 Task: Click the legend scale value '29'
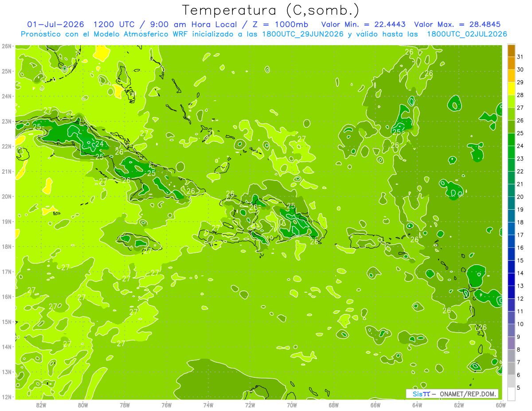tap(520, 82)
